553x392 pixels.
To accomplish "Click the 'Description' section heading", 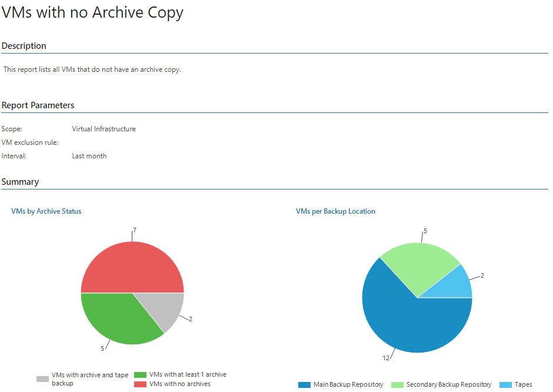I will click(x=24, y=46).
